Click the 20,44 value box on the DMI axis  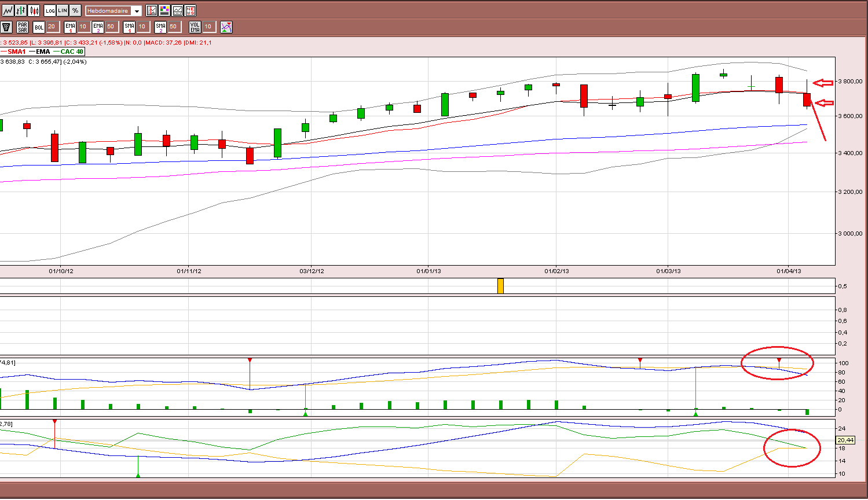tap(846, 440)
